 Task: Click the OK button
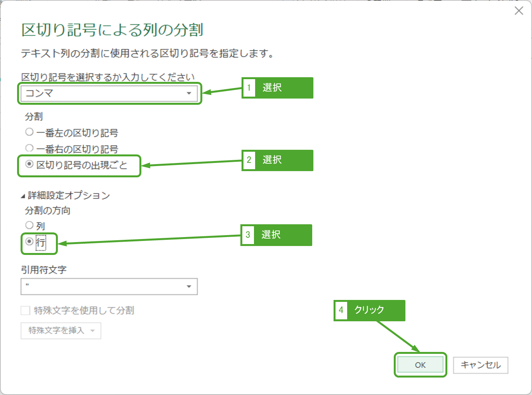coord(420,365)
